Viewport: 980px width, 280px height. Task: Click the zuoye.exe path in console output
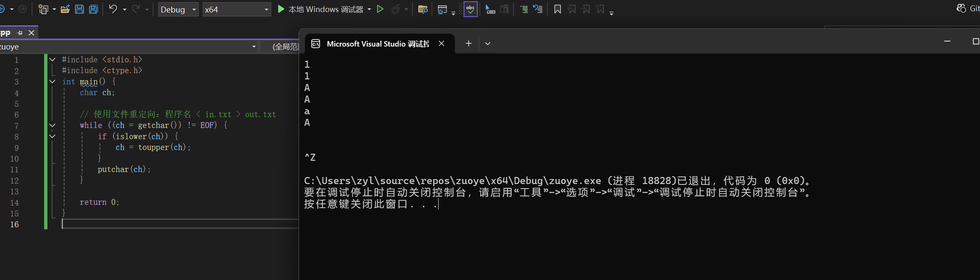pyautogui.click(x=452, y=181)
